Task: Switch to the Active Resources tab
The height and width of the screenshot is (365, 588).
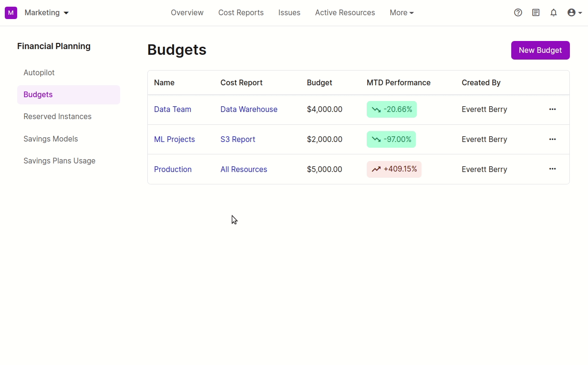Action: 345,13
